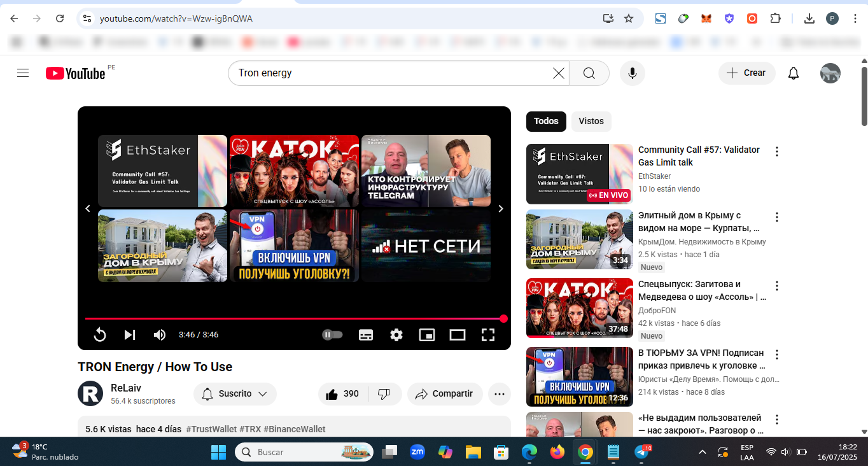Open Community Call #57 sidebar video title
The width and height of the screenshot is (868, 466).
coord(699,156)
